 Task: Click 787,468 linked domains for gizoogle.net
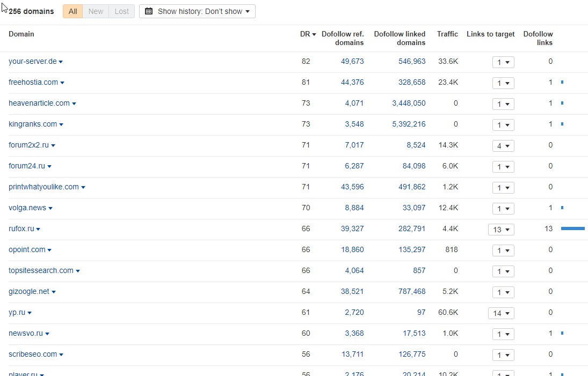tap(412, 291)
